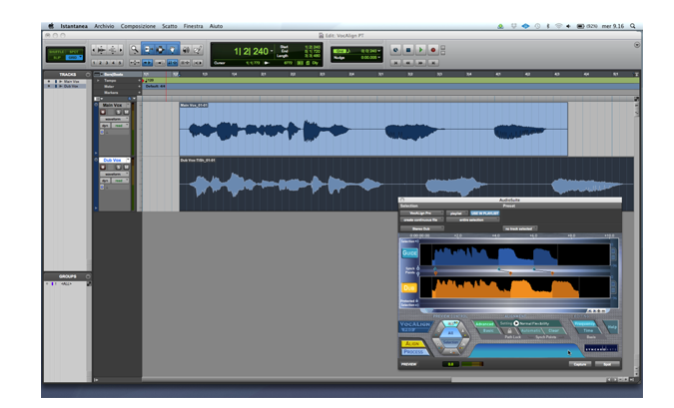Select the Scrubber speaker tool
Image resolution: width=674 pixels, height=408 pixels.
[186, 50]
